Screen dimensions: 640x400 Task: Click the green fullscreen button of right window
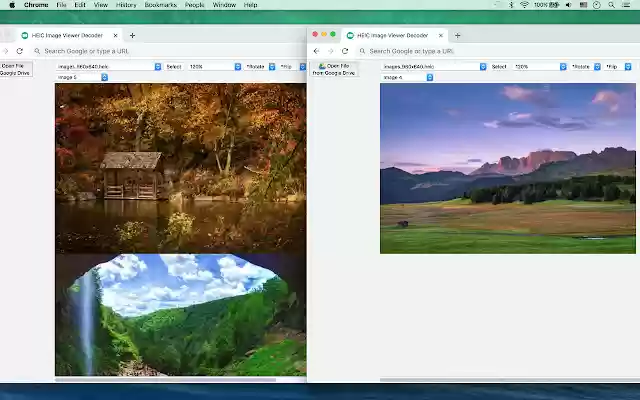[333, 34]
